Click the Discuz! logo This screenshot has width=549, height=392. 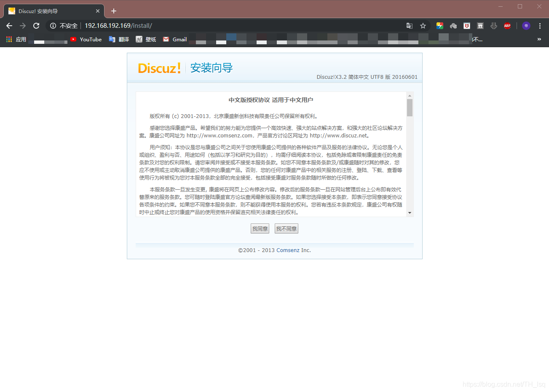point(159,68)
